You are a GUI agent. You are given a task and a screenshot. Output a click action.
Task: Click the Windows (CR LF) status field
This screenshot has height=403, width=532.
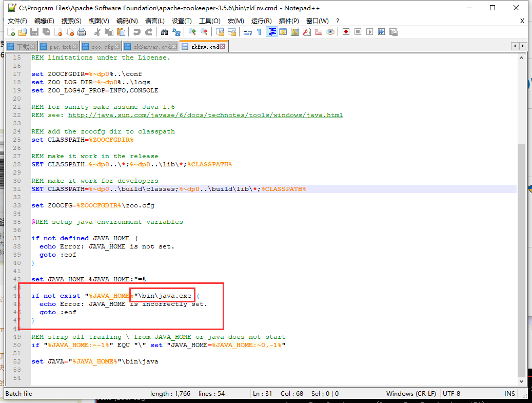[410, 394]
